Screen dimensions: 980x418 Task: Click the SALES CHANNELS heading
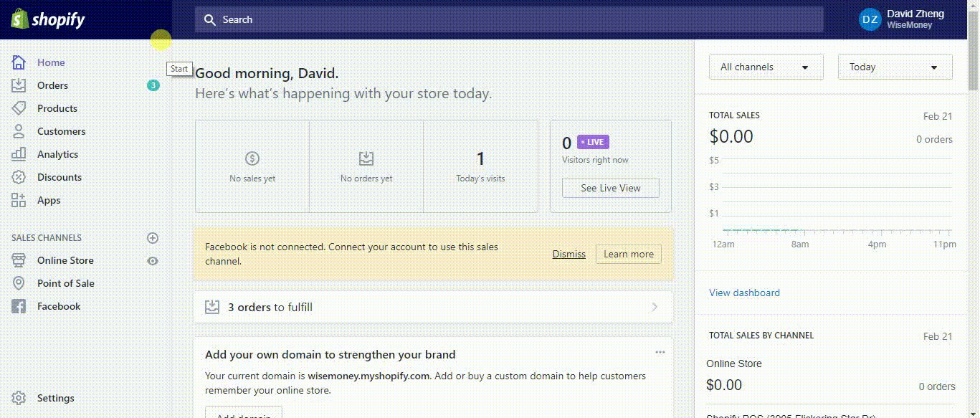(47, 237)
